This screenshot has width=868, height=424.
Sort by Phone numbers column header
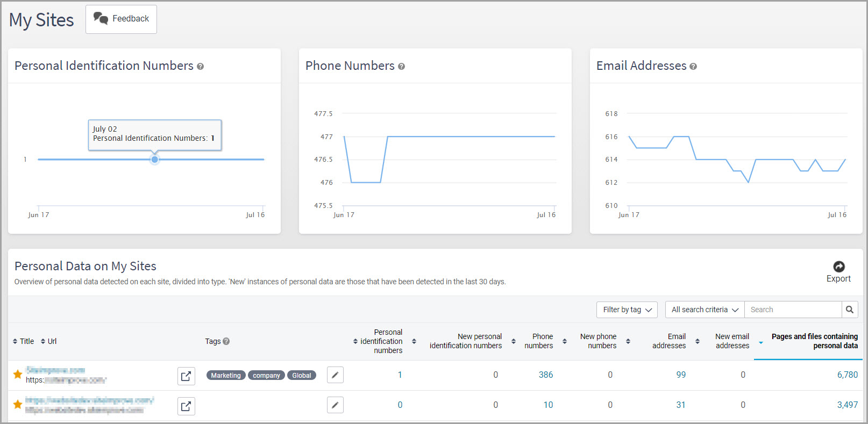[538, 341]
